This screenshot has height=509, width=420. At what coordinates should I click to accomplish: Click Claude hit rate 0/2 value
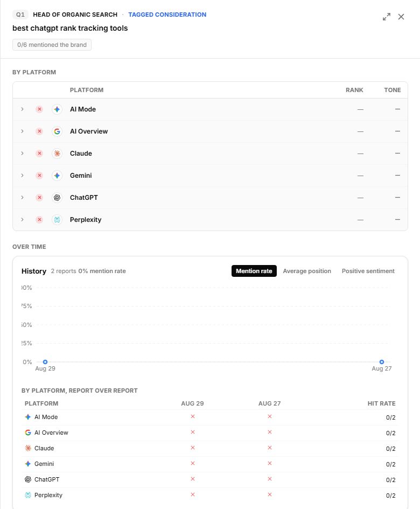pos(391,449)
